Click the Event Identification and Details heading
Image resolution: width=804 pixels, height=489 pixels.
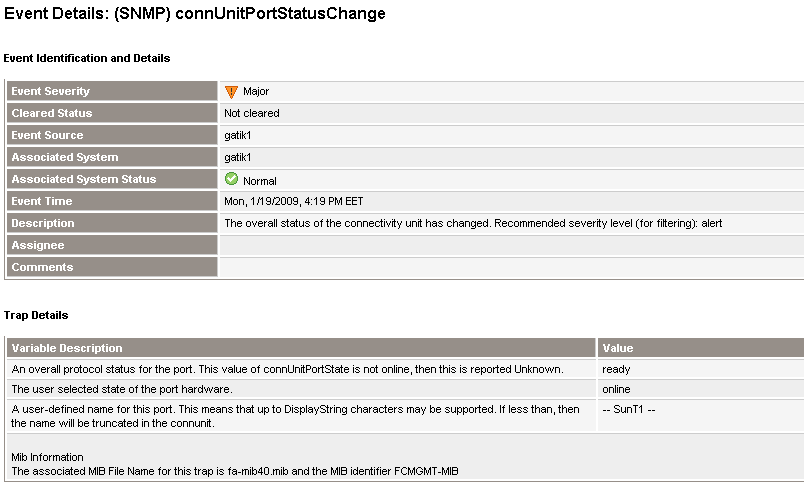[x=87, y=58]
